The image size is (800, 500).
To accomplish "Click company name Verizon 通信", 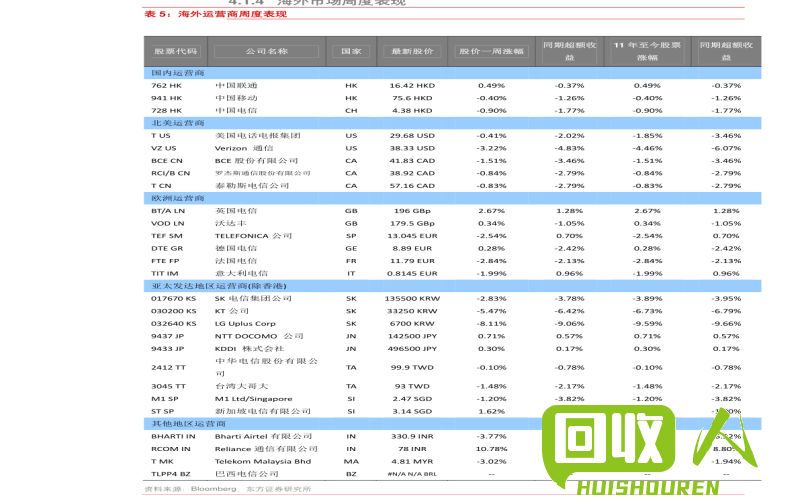I will pyautogui.click(x=244, y=148).
